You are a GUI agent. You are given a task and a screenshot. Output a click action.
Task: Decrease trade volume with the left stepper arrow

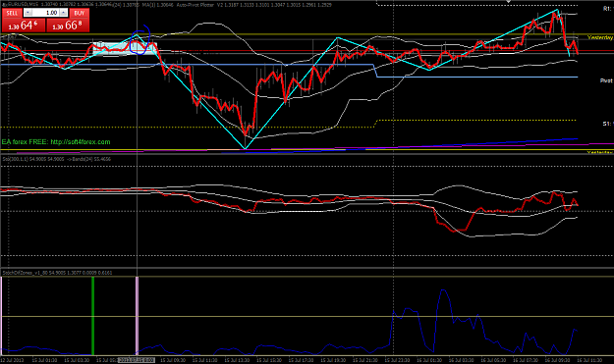point(28,13)
